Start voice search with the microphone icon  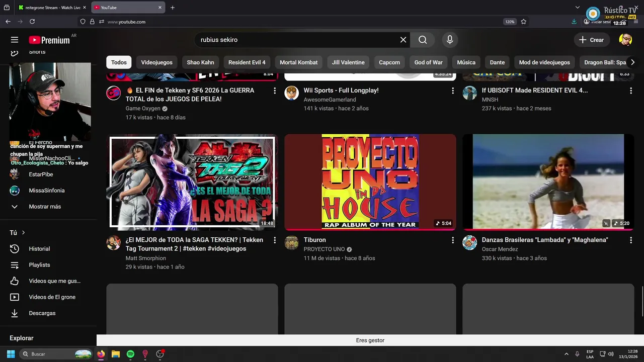(x=450, y=40)
